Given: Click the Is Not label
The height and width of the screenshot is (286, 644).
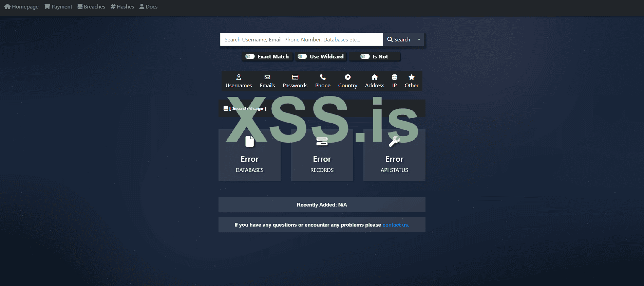Looking at the screenshot, I should pos(380,56).
